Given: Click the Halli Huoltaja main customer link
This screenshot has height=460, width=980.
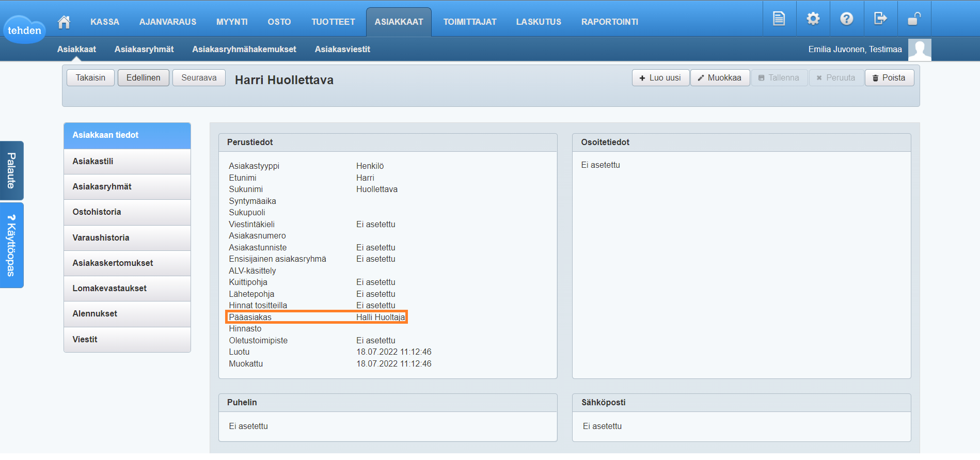Looking at the screenshot, I should (x=380, y=317).
